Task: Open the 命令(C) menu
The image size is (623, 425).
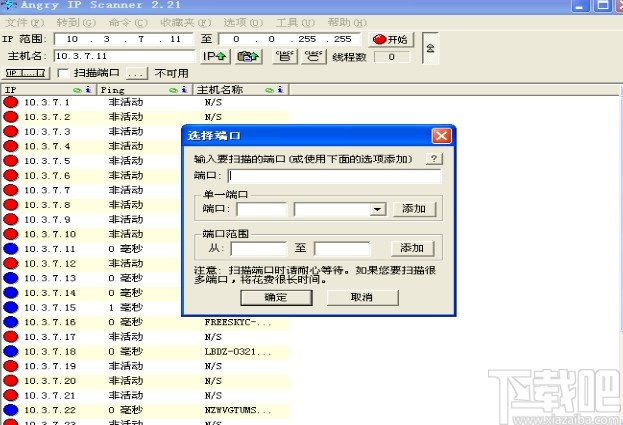Action: pos(128,23)
